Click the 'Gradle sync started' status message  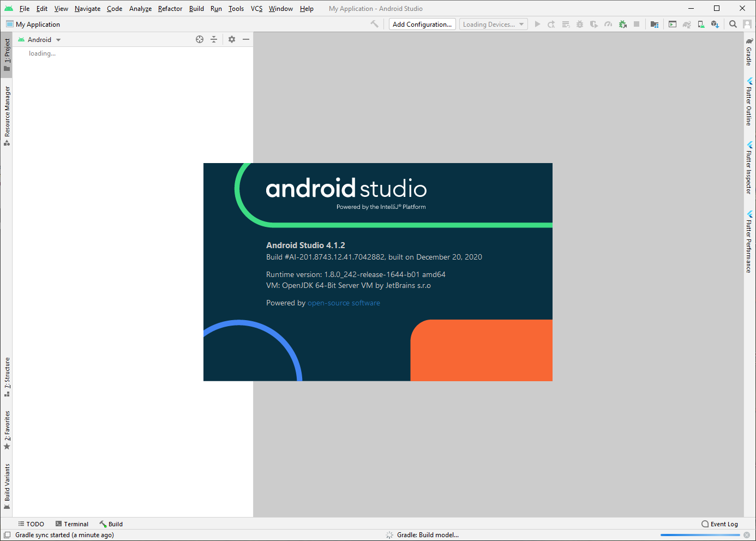coord(64,535)
